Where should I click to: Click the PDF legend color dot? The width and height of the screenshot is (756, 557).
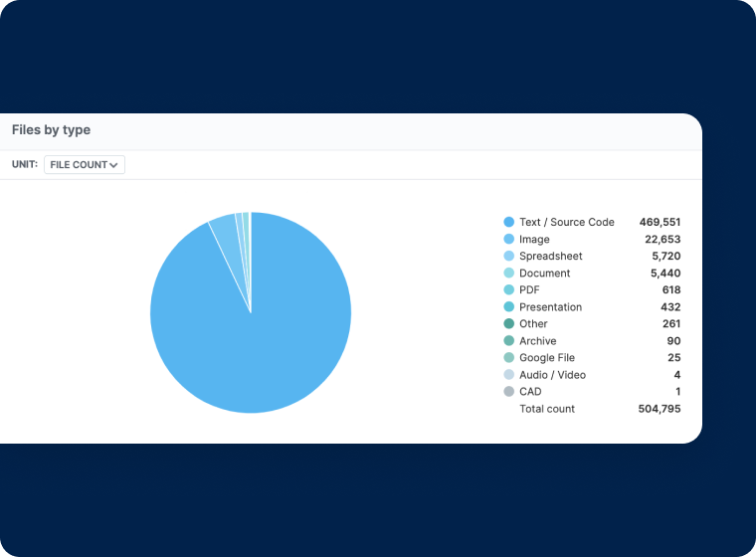[x=509, y=290]
